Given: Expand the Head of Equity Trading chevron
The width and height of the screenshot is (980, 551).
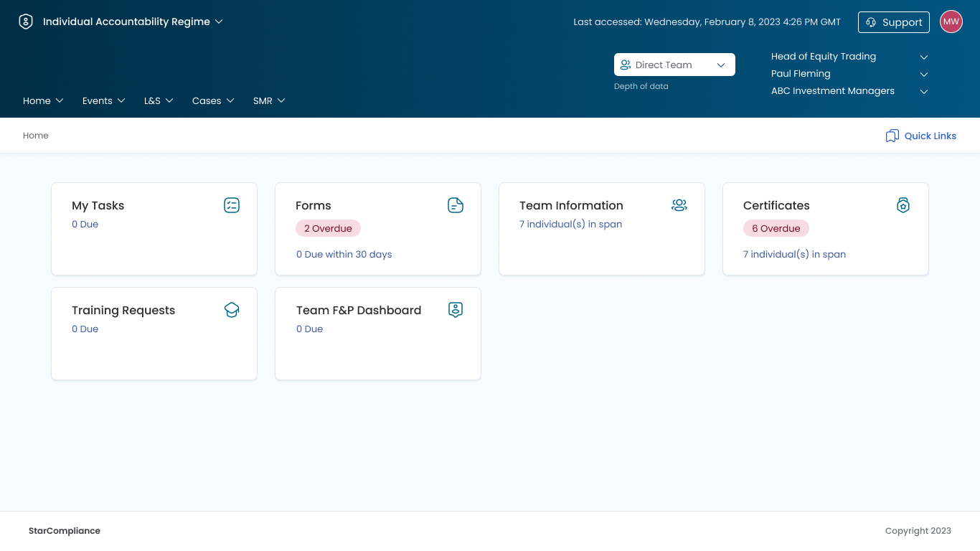Looking at the screenshot, I should (x=924, y=57).
